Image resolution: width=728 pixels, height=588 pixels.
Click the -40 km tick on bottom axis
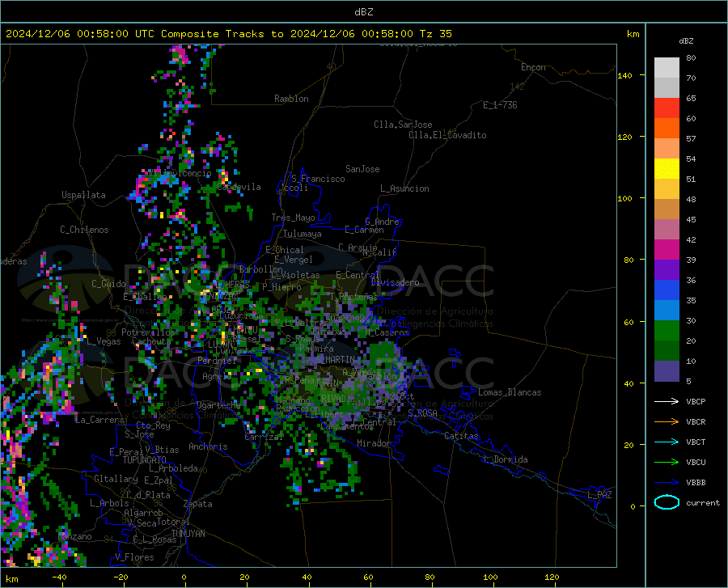click(59, 577)
